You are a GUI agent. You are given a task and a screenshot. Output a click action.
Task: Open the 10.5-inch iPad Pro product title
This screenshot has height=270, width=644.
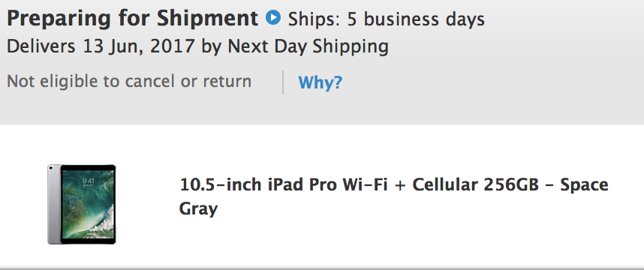click(x=394, y=196)
